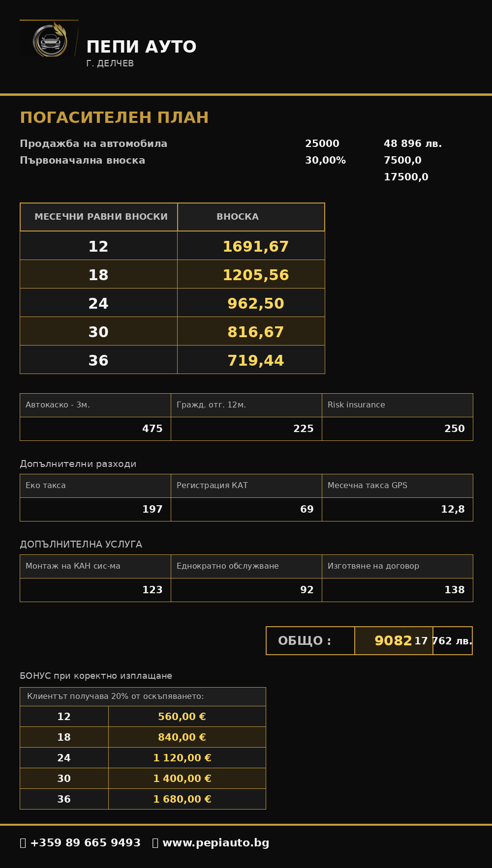Image resolution: width=492 pixels, height=868 pixels.
Task: Select the 1 680,00 € bonus amount
Action: coord(182,799)
